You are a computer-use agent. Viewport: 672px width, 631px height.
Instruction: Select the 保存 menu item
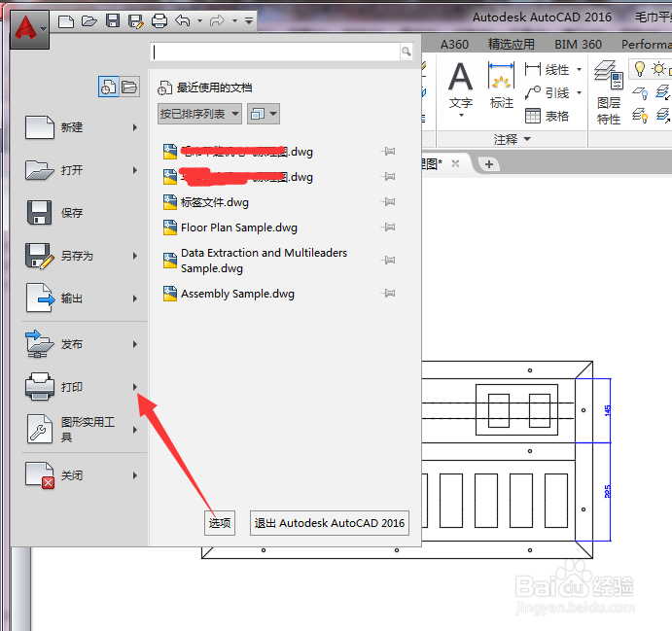(x=82, y=213)
